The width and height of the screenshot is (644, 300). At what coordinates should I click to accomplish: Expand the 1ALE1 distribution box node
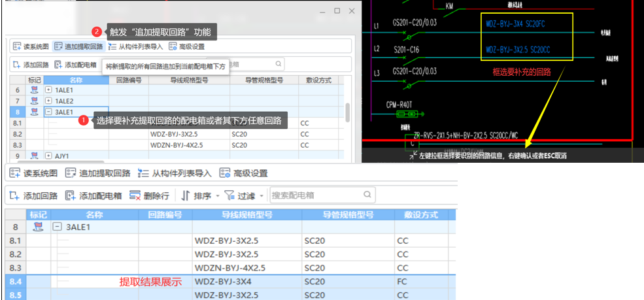[48, 90]
